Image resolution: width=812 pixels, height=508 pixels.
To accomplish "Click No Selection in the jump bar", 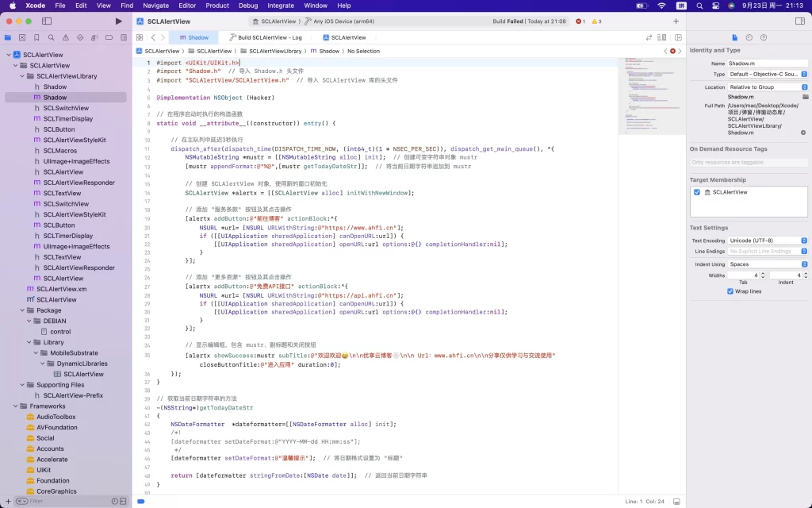I will [363, 51].
